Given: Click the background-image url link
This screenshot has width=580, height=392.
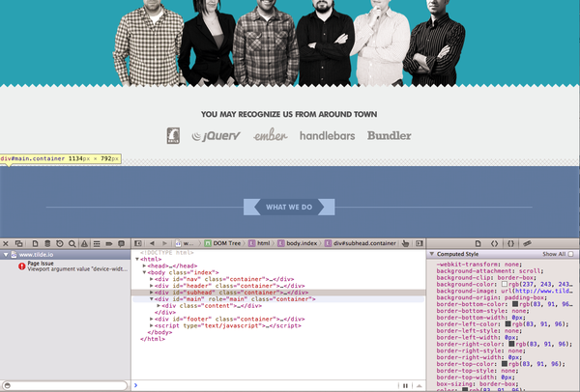Looking at the screenshot, I should (x=543, y=291).
